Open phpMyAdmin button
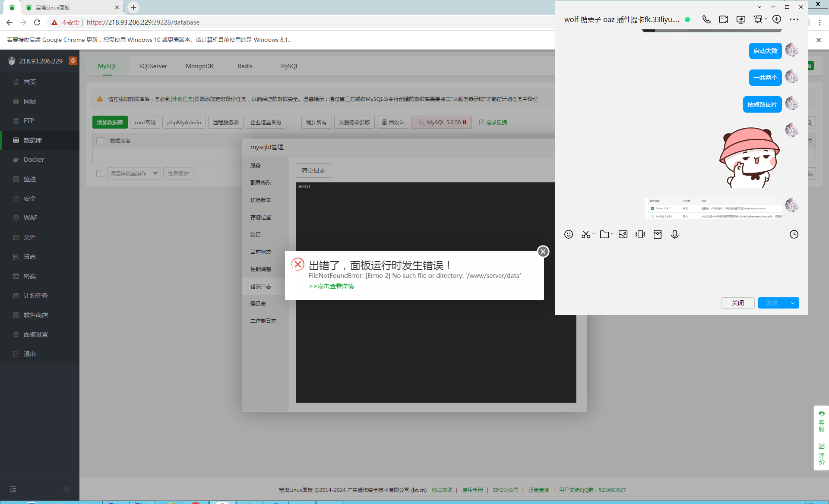Screen dimensions: 829x504 tap(184, 123)
